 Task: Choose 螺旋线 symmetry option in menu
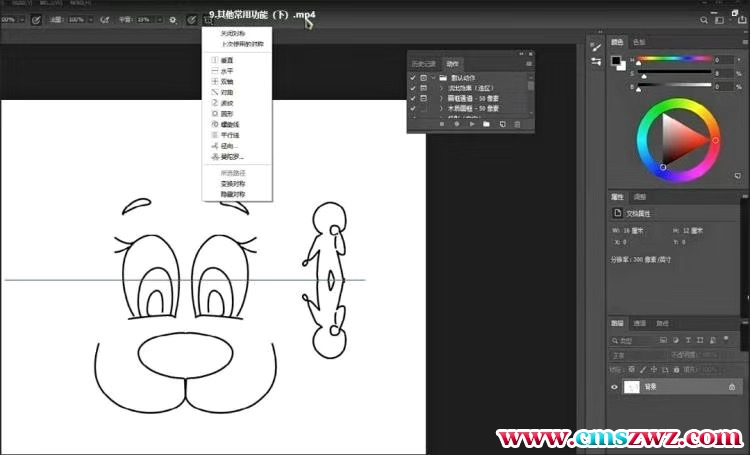[x=229, y=124]
